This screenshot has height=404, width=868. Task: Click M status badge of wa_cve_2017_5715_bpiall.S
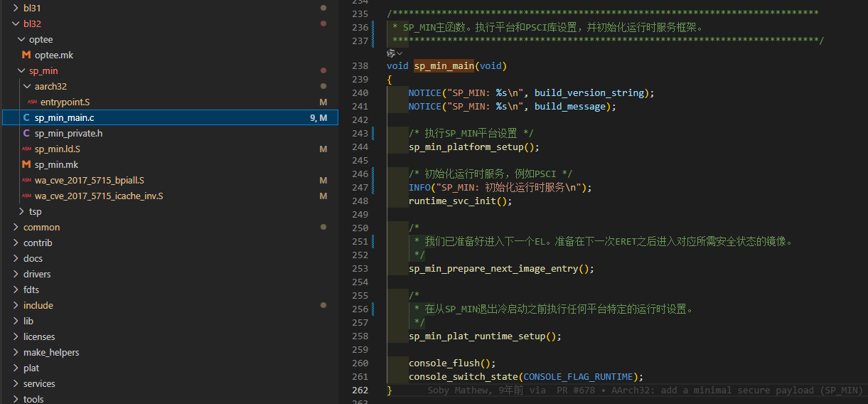(x=323, y=180)
